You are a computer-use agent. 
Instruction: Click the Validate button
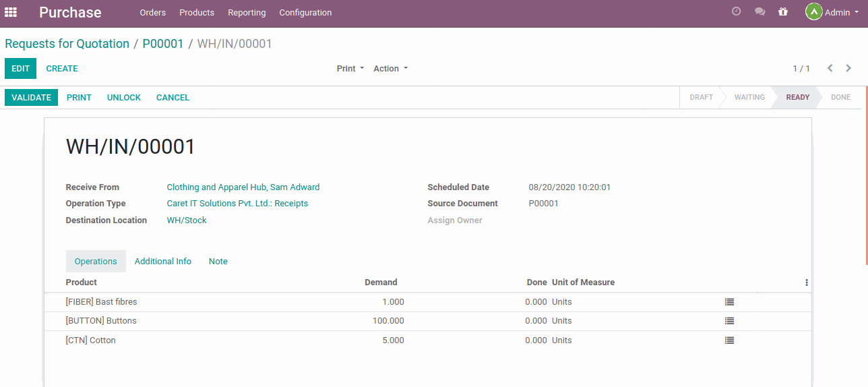tap(31, 98)
